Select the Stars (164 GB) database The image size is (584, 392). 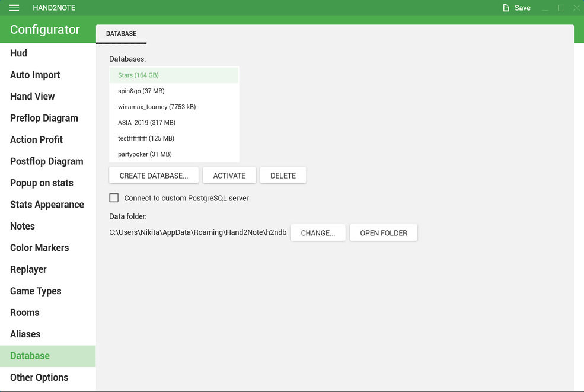coord(174,75)
